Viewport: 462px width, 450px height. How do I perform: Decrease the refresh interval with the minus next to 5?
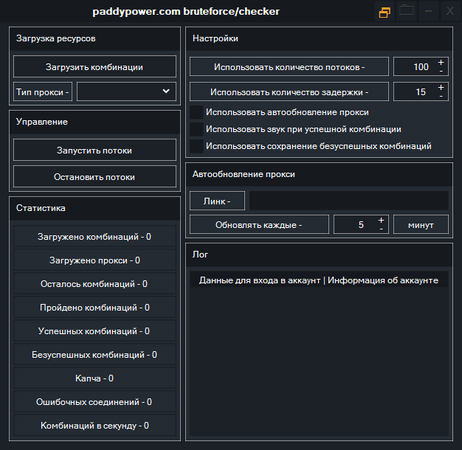(x=381, y=229)
